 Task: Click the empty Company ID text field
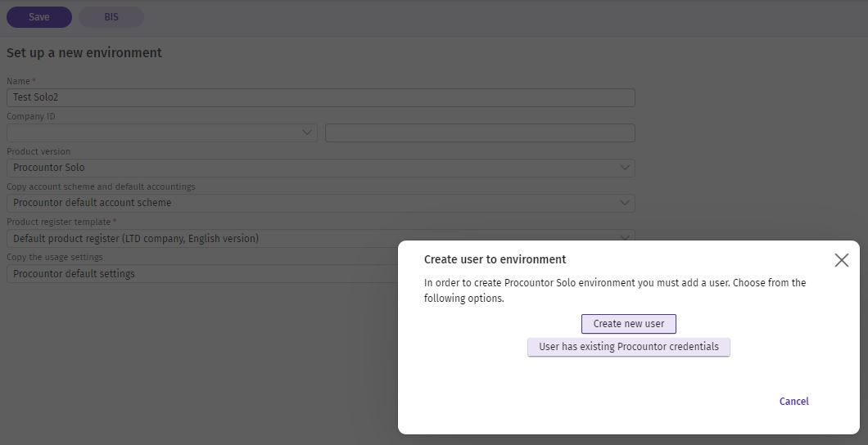tap(480, 133)
